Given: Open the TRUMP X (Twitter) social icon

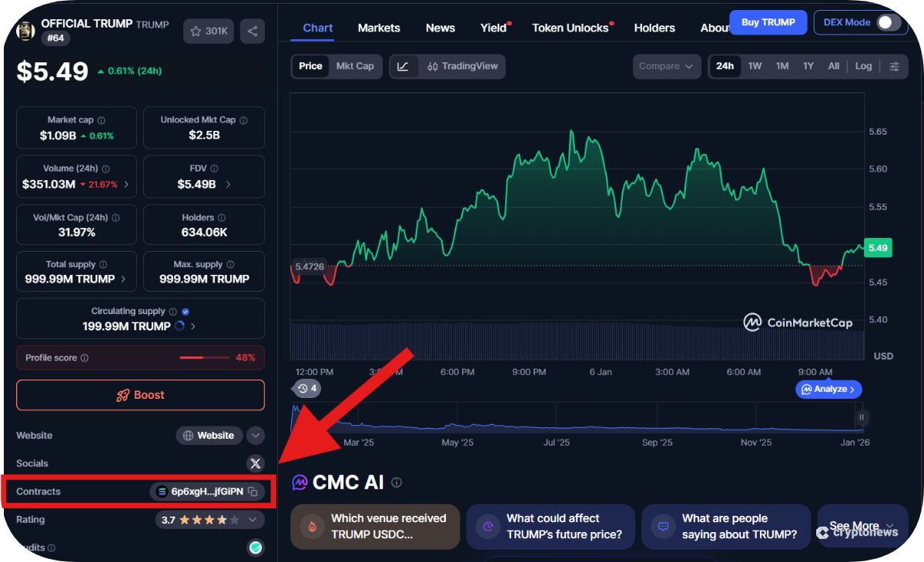Looking at the screenshot, I should click(256, 463).
